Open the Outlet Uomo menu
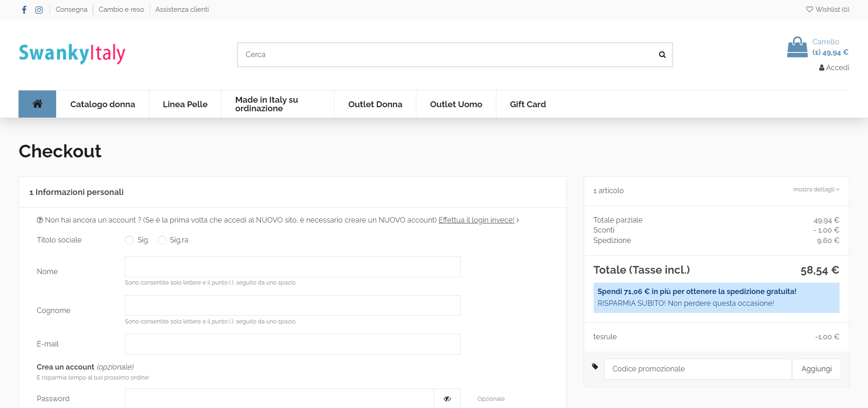The image size is (868, 408). point(456,104)
